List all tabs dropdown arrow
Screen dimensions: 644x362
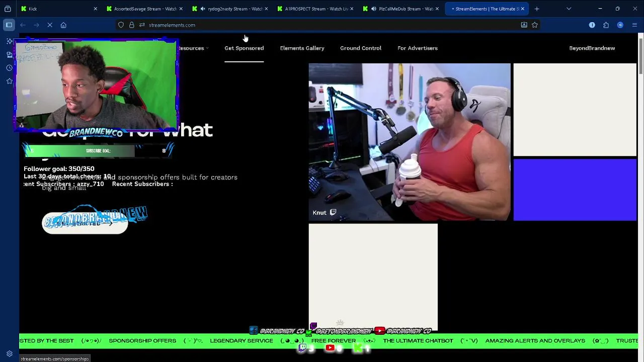[x=569, y=9]
